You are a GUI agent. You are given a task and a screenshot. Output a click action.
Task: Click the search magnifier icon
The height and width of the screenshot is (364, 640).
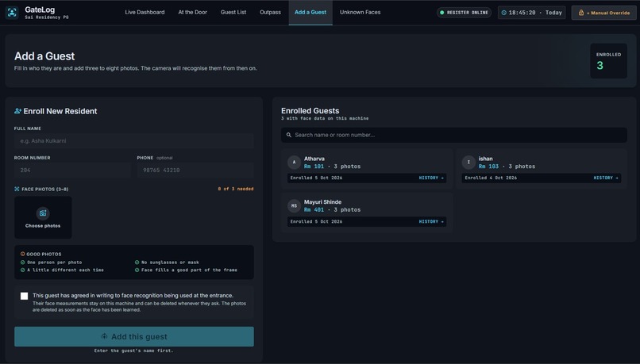(288, 135)
